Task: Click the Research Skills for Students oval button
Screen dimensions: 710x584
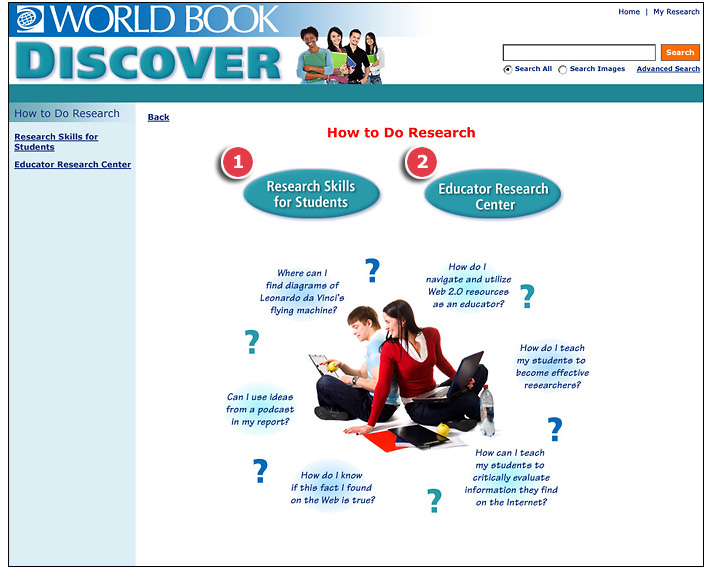Action: [311, 194]
